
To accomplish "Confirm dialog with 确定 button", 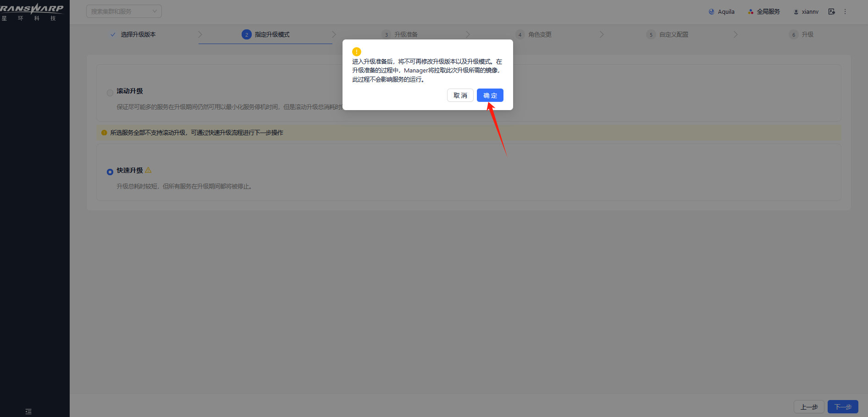I will click(490, 95).
